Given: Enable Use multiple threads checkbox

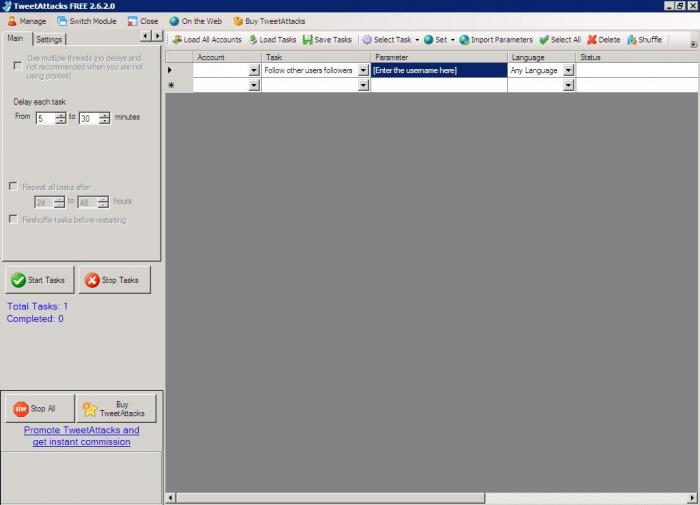Looking at the screenshot, I should [x=18, y=66].
